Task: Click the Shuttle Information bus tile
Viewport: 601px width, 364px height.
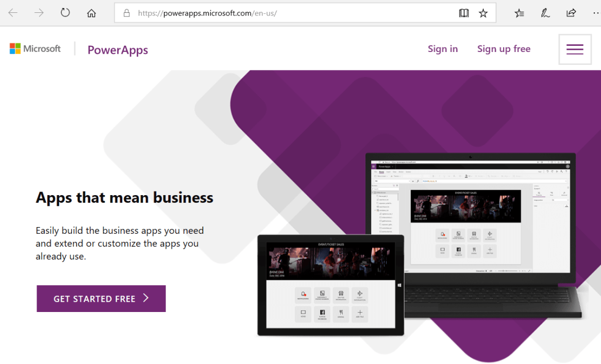Action: point(341,295)
